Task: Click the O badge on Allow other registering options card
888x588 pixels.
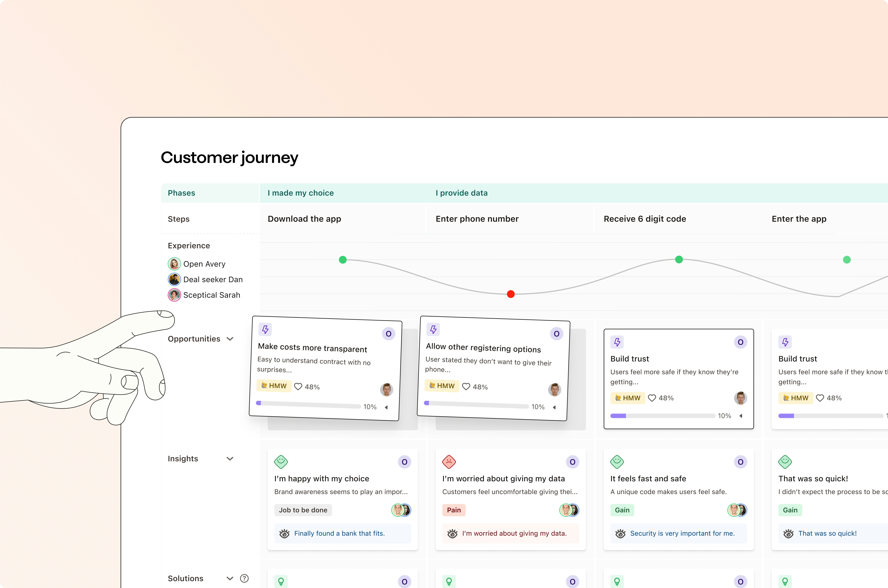Action: [x=557, y=334]
